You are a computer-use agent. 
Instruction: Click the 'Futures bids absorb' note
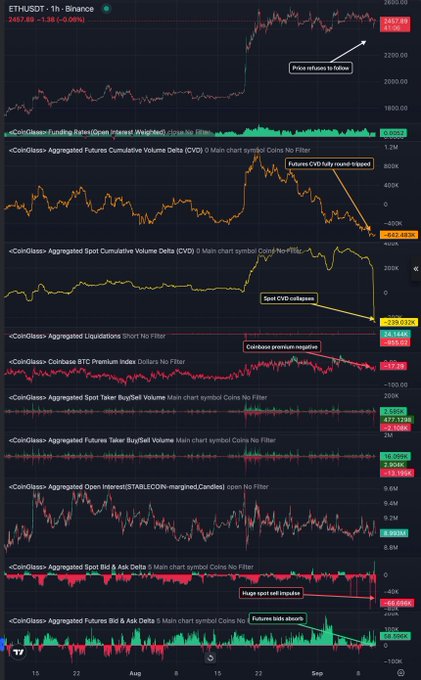point(277,619)
